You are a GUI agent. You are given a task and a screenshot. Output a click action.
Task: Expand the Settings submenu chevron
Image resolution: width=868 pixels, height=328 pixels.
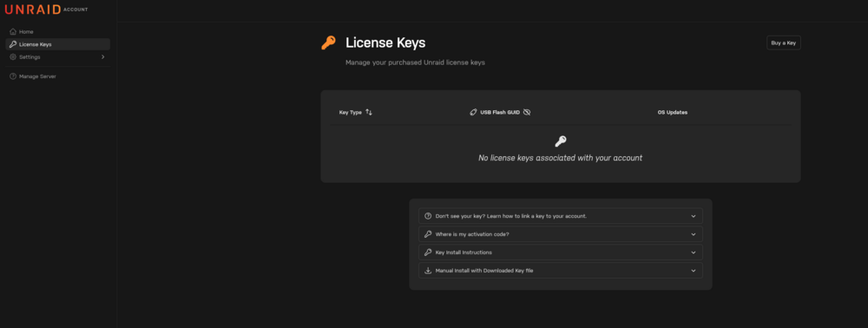103,57
